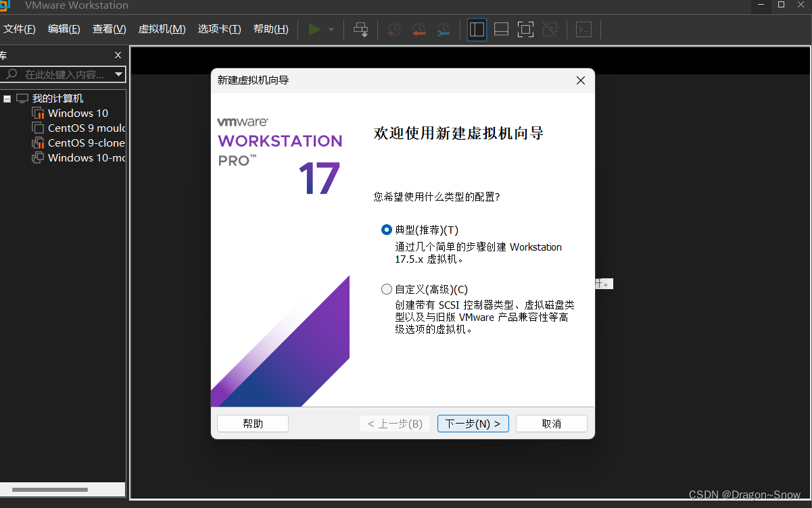
Task: Click the library search magnifier icon
Action: click(x=11, y=74)
